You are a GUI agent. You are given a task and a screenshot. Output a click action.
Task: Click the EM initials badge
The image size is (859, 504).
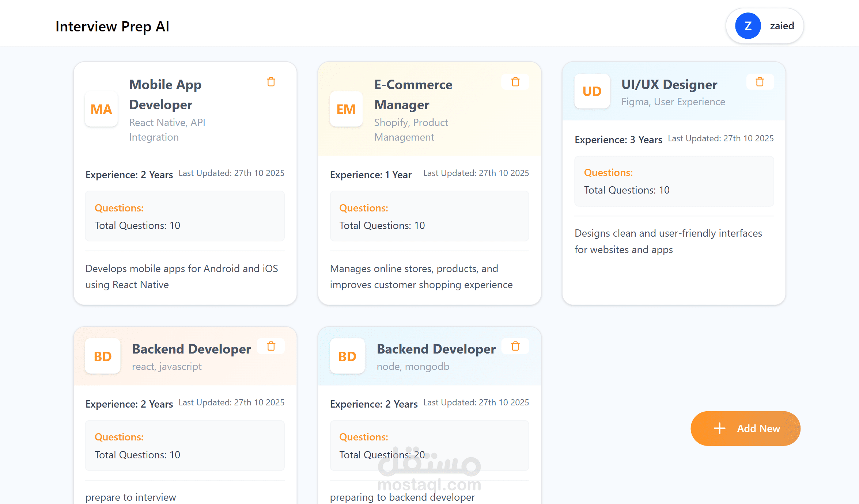(346, 109)
